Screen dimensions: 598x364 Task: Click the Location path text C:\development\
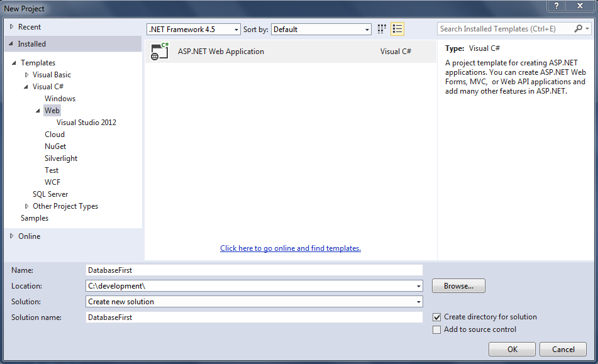(116, 286)
